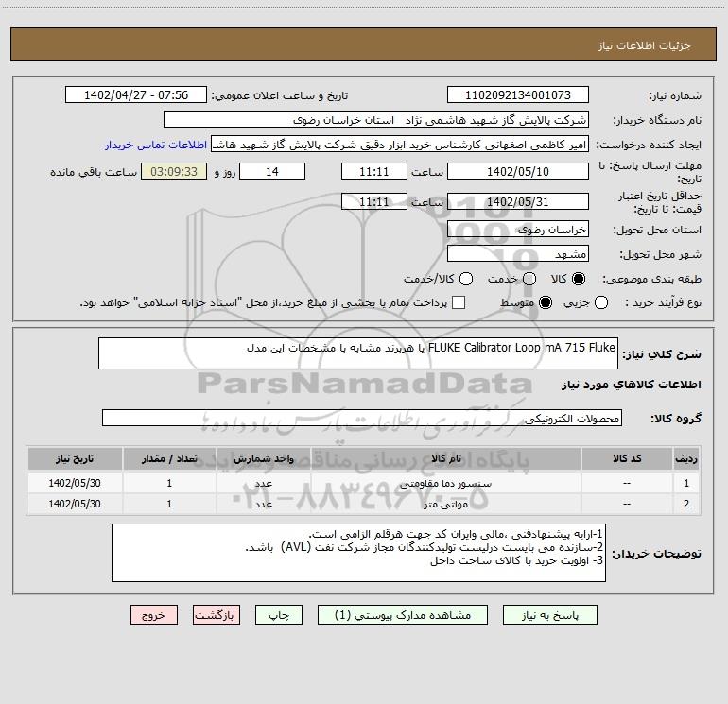Click the announcement date field 1402/04/27 - 07:56
Viewport: 728px width, 704px height.
point(136,94)
